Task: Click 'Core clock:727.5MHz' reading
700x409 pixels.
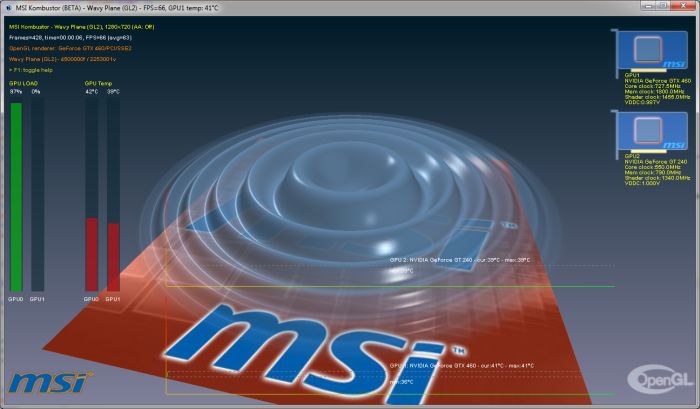Action: (652, 86)
